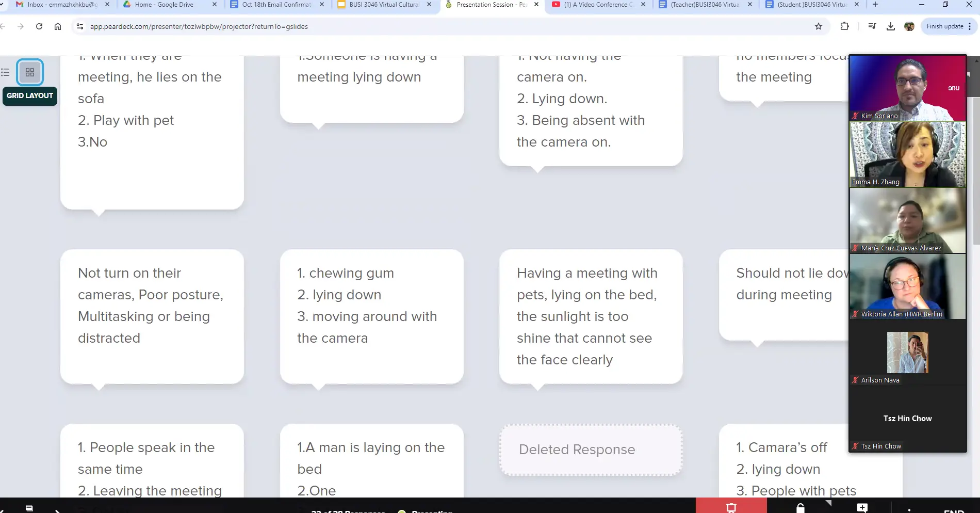The image size is (980, 513).
Task: Switch to the grid layout view
Action: 30,72
